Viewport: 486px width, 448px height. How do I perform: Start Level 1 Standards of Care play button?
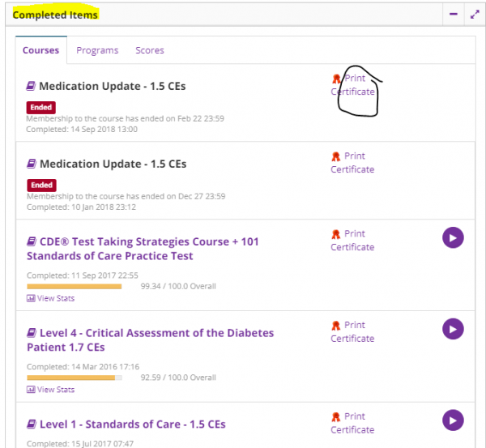pyautogui.click(x=453, y=420)
